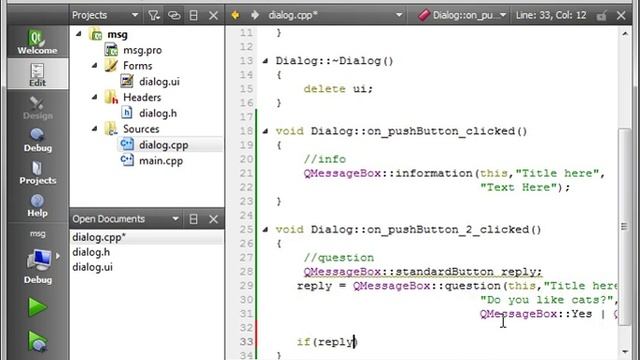Toggle the editor file lock icon

tap(601, 16)
